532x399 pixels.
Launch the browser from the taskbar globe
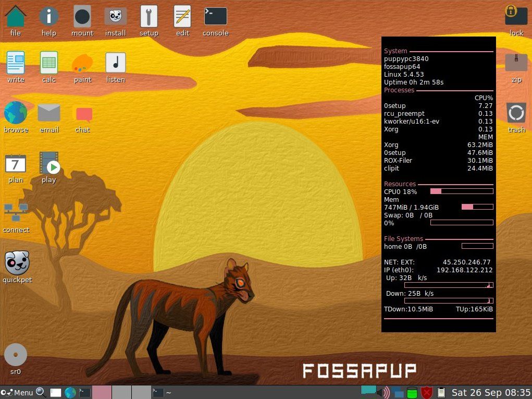[x=70, y=393]
